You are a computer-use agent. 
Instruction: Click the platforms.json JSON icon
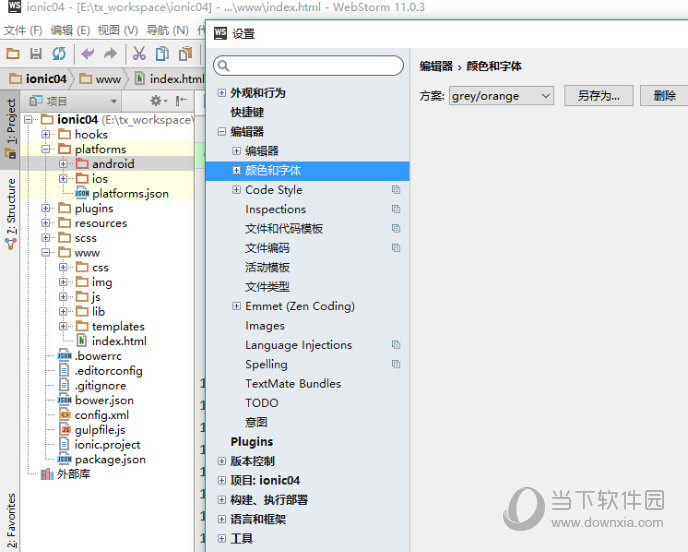[x=82, y=194]
